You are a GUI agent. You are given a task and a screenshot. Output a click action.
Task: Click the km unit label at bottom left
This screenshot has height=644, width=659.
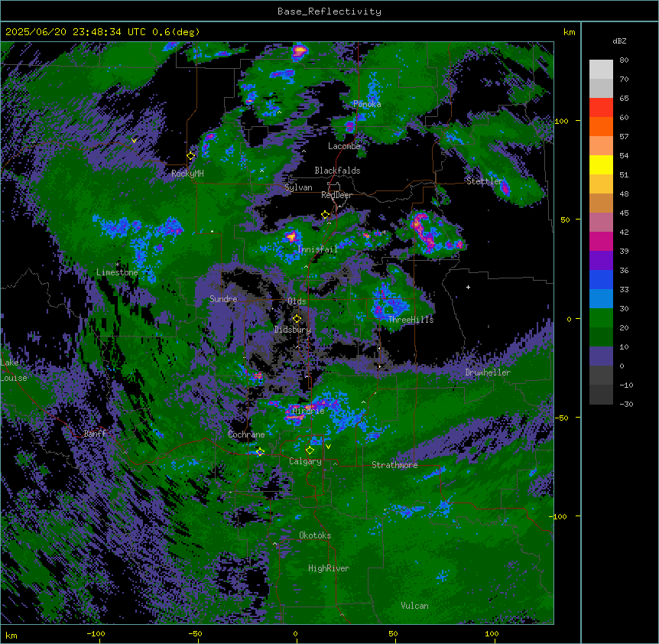click(11, 635)
